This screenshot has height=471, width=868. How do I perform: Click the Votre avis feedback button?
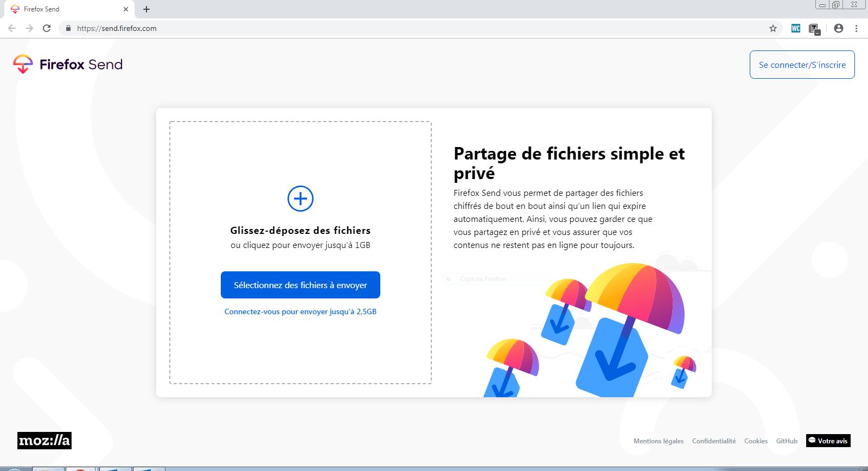(x=828, y=441)
